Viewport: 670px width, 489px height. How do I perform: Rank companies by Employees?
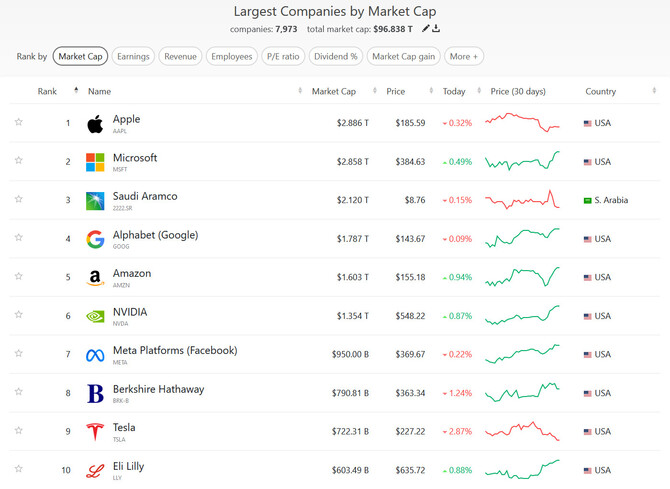tap(232, 56)
